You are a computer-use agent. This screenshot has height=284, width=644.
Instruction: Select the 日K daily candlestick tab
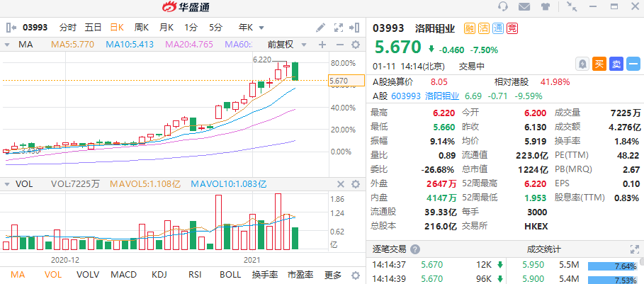tap(117, 28)
